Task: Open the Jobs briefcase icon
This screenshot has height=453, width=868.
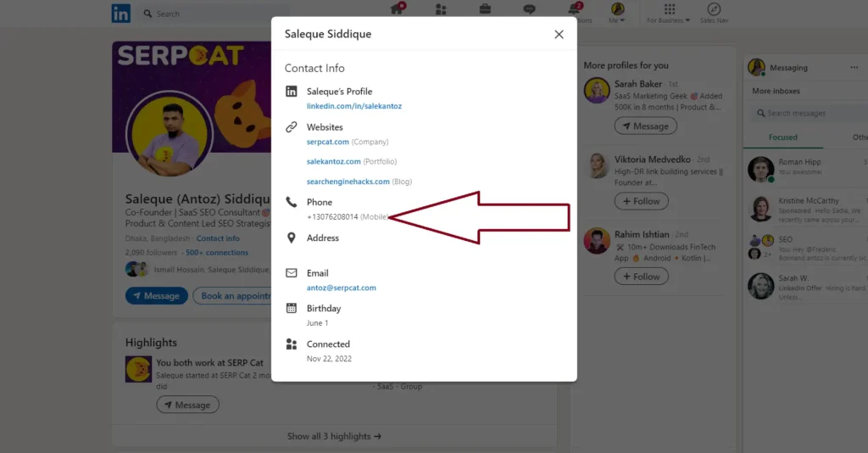Action: (x=485, y=8)
